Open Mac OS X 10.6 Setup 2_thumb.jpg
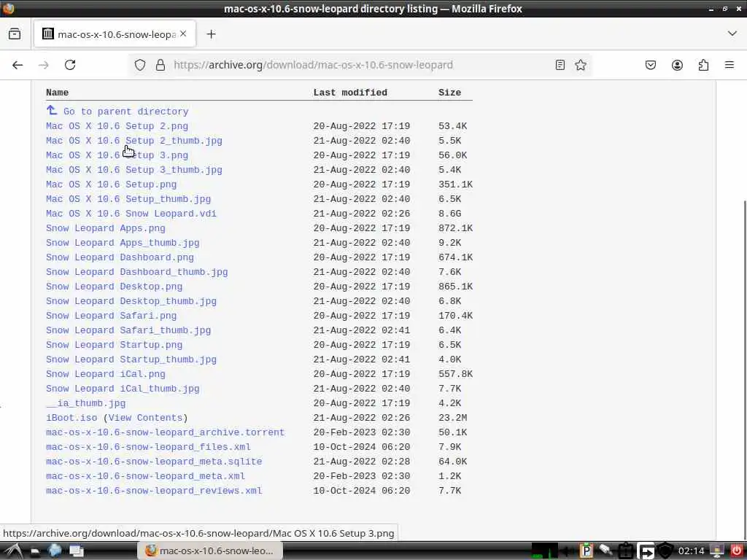Image resolution: width=747 pixels, height=560 pixels. coord(134,141)
